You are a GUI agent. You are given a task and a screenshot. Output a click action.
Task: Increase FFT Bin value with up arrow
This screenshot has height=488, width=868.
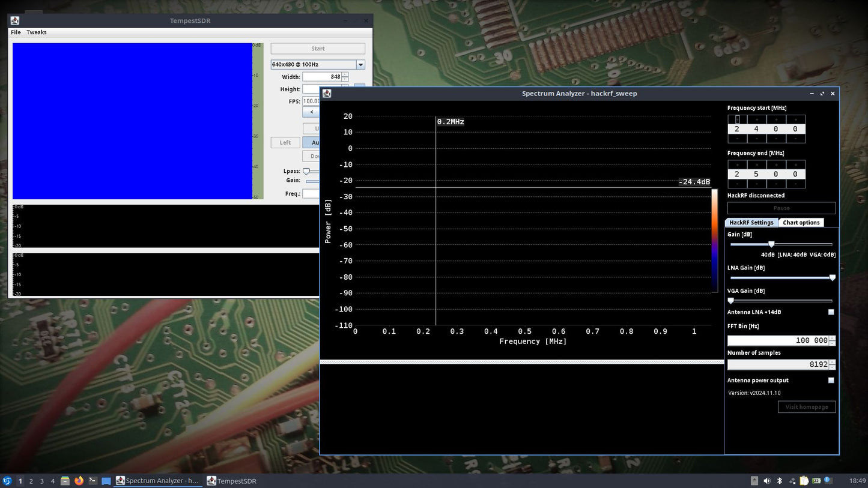[832, 338]
